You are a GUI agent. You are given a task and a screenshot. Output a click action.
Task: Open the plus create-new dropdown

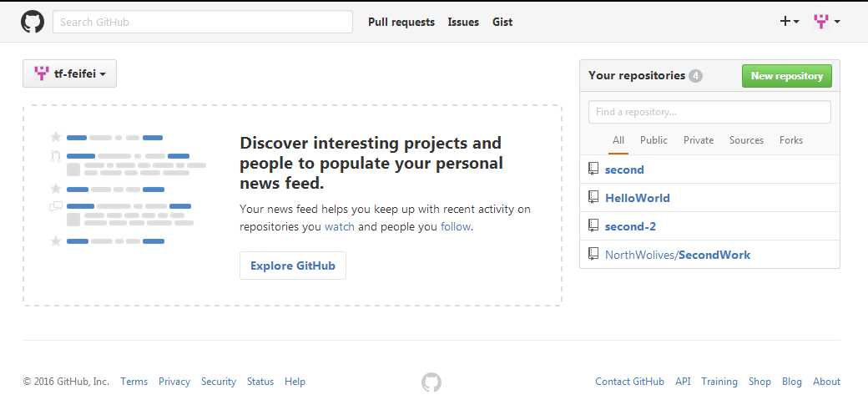tap(789, 22)
